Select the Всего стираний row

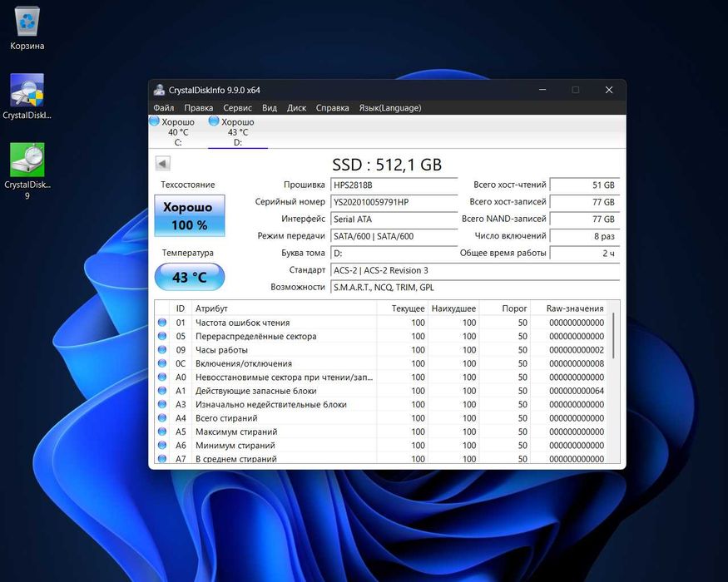381,418
